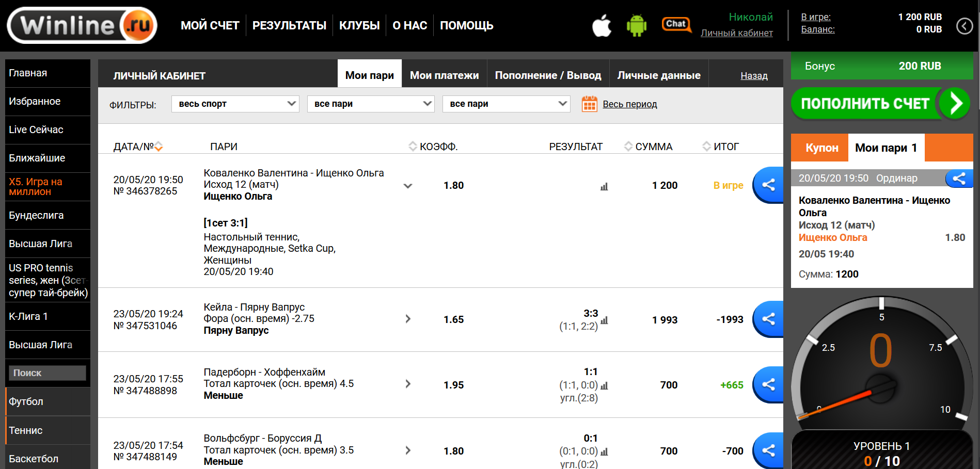
Task: Collapse the Коваленко - Ищенко bet details
Action: point(408,186)
